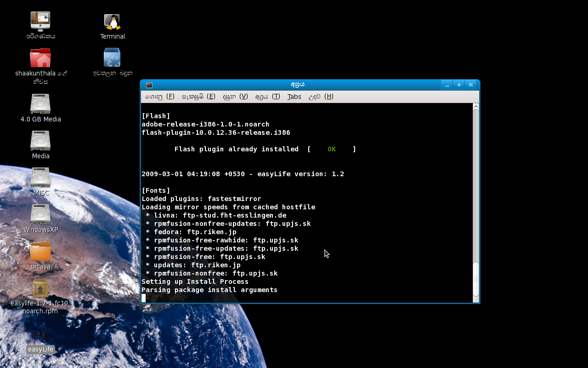Viewport: 588px width, 368px height.
Task: Click 'Flash plugin already installed' text
Action: 237,149
